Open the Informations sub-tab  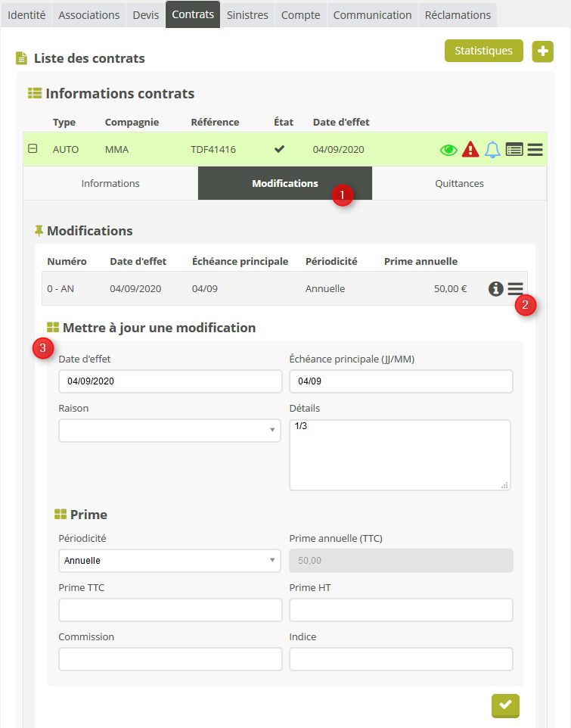coord(110,183)
